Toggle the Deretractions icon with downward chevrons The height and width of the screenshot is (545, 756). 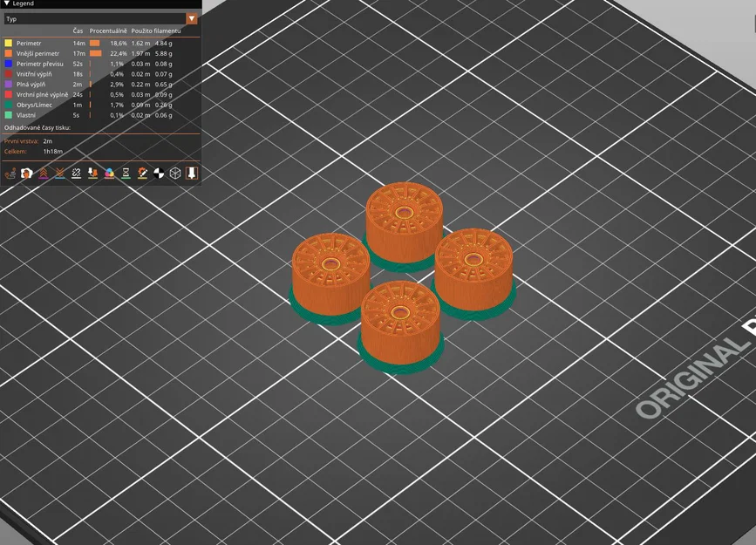[x=60, y=173]
